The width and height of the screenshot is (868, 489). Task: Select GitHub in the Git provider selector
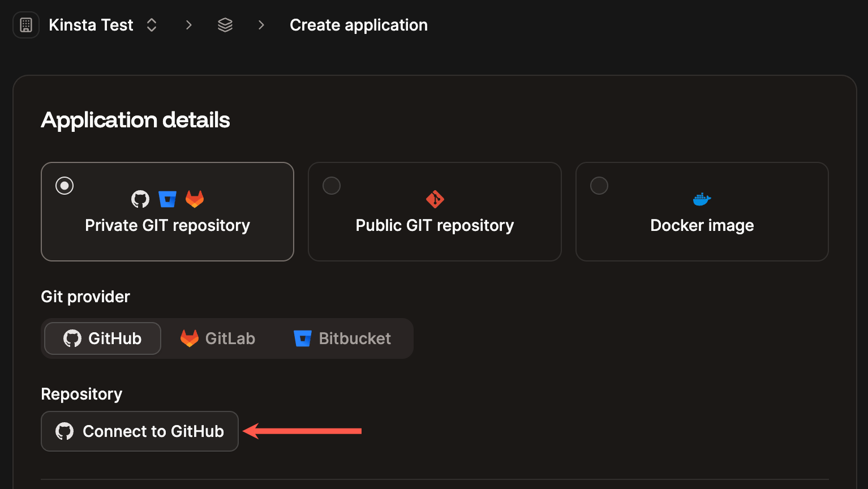click(x=102, y=338)
